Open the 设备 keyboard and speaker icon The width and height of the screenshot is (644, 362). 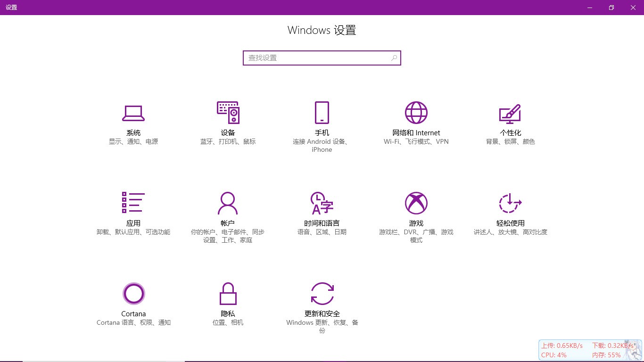click(228, 113)
